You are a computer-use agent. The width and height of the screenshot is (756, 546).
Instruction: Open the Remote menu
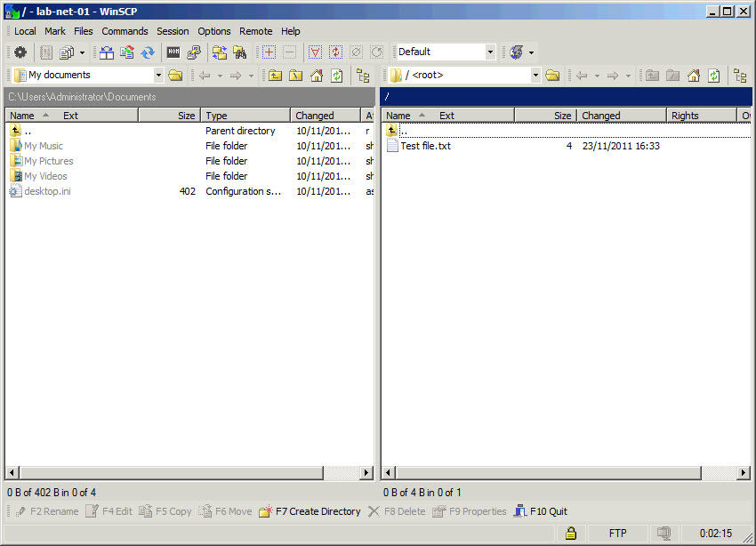pos(255,31)
